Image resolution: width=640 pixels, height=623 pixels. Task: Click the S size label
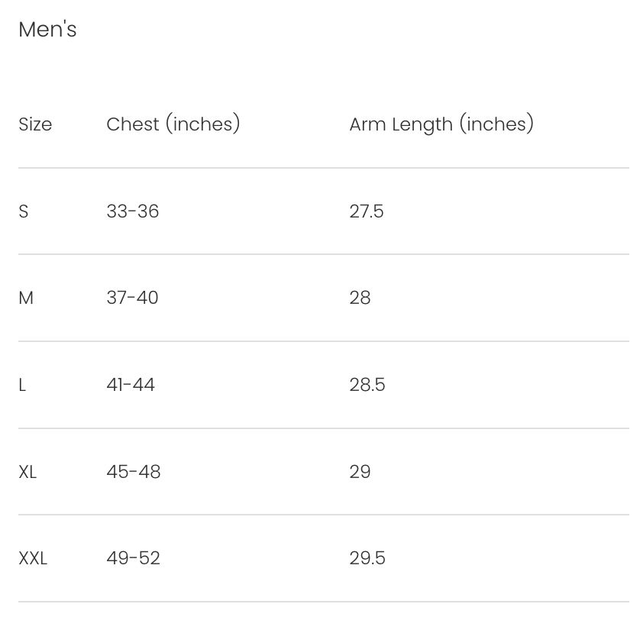pyautogui.click(x=24, y=212)
